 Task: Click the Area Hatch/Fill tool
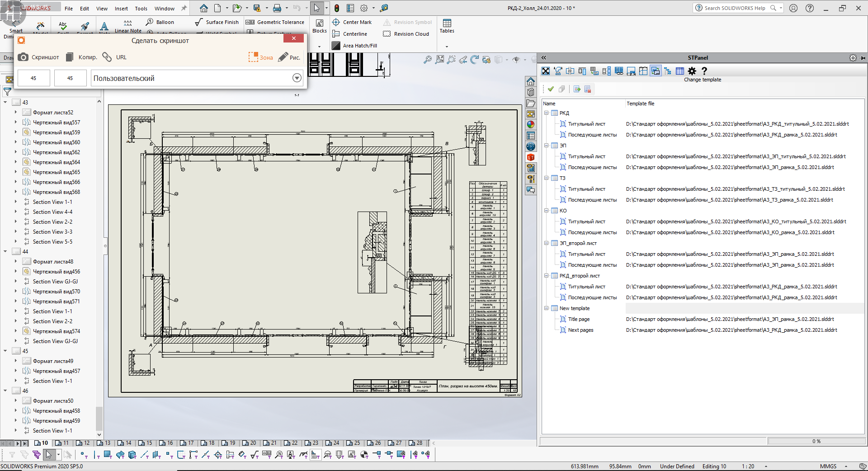click(x=354, y=46)
